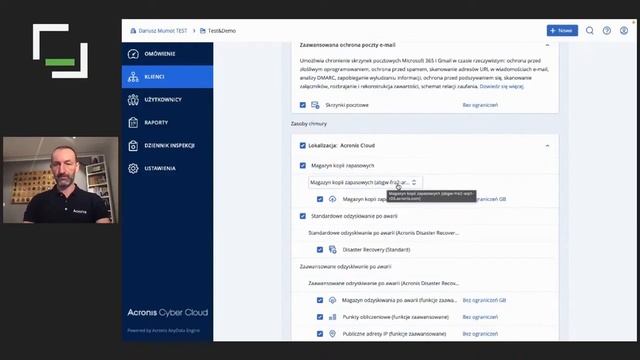Click the Dariusz Mumot TEST breadcrumb icon
This screenshot has height=360, width=640.
[133, 31]
